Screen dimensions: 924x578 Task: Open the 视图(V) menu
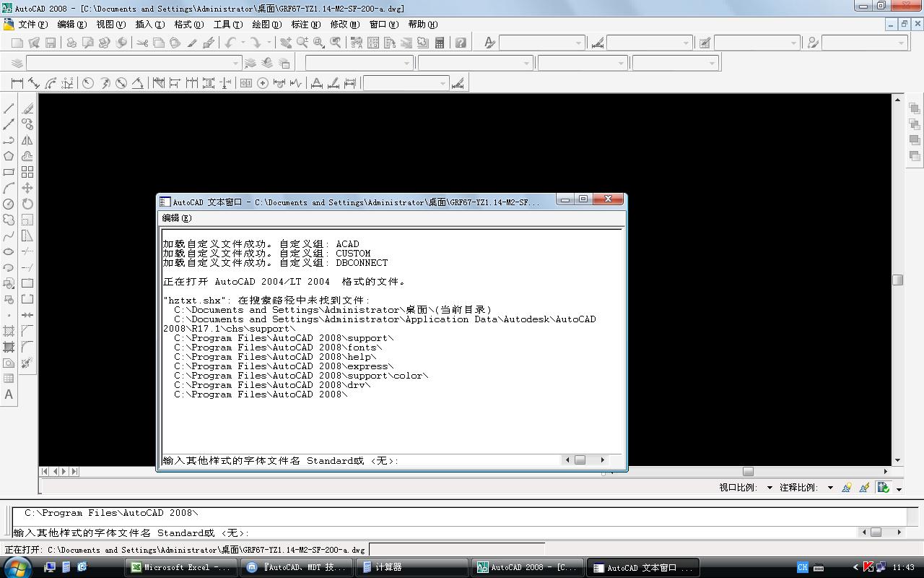click(x=111, y=24)
